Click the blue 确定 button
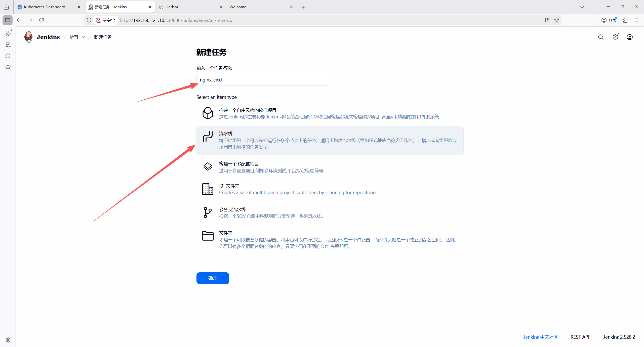Screen dimensions: 644x347 coord(213,278)
